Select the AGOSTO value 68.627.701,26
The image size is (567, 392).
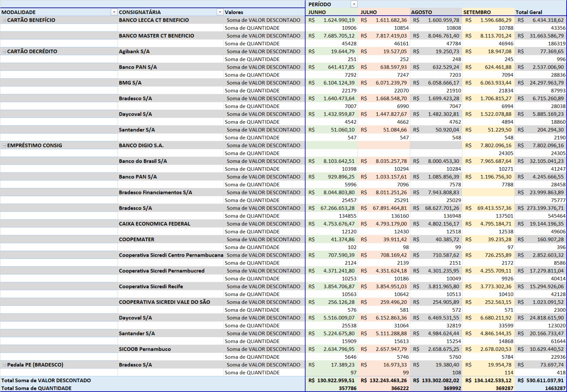[442, 208]
